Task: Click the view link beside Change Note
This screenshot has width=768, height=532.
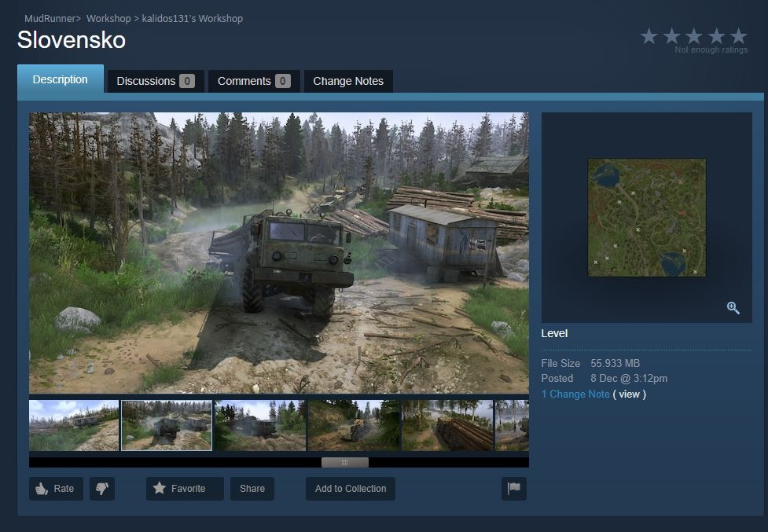Action: (629, 394)
